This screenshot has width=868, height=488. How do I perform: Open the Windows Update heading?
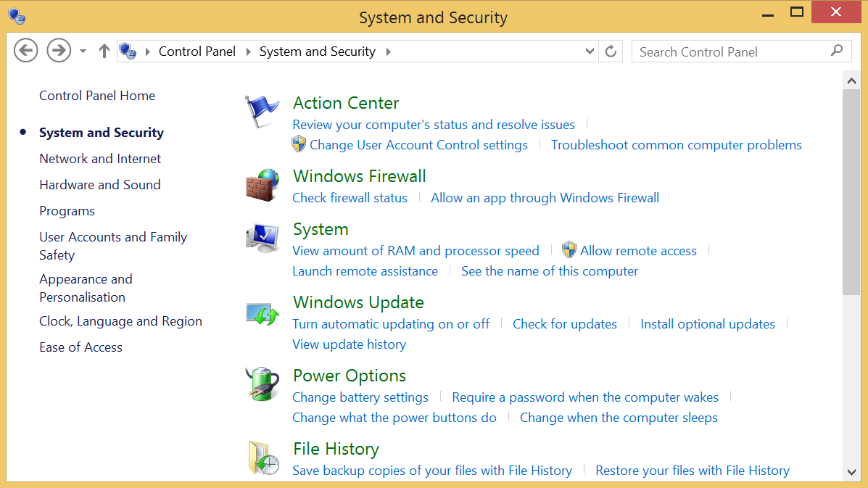(x=358, y=302)
